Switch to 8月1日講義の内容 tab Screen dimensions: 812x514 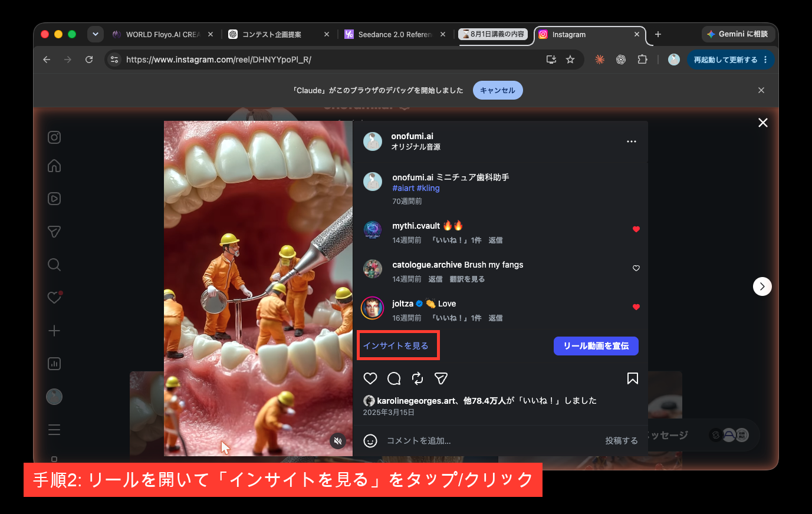click(x=494, y=34)
